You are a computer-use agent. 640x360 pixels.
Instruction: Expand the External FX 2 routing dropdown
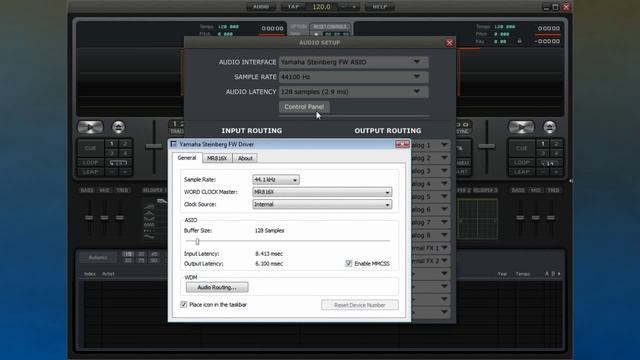click(x=430, y=261)
